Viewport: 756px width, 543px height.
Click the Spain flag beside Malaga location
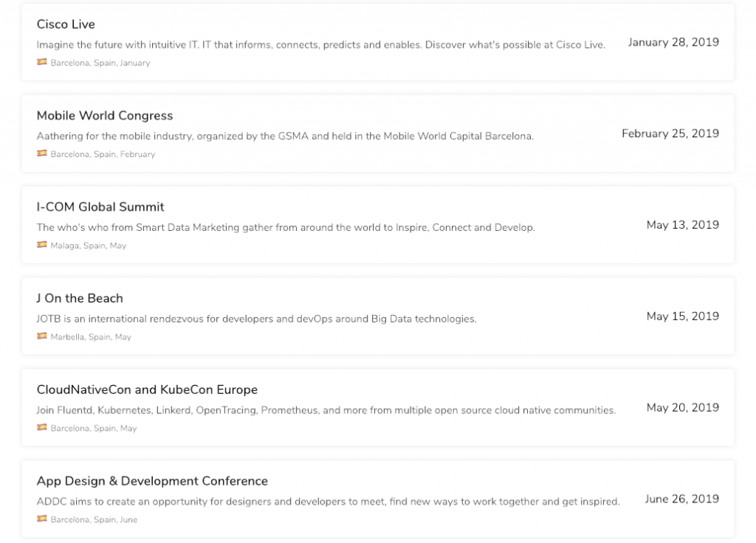coord(42,245)
